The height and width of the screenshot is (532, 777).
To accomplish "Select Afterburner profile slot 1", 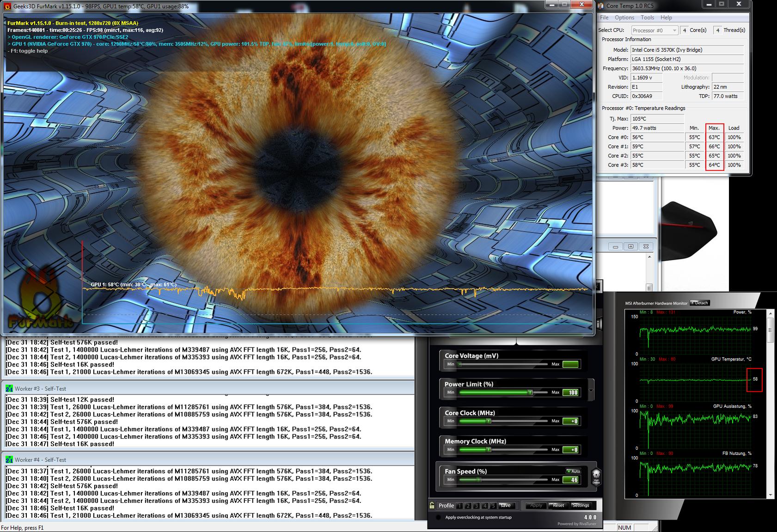I will 460,506.
